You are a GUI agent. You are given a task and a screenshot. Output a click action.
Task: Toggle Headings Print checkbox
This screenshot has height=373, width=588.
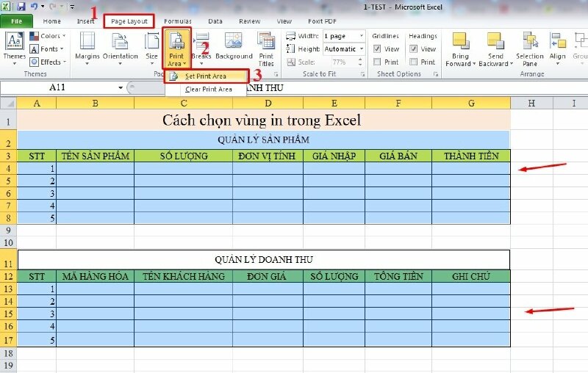point(413,62)
